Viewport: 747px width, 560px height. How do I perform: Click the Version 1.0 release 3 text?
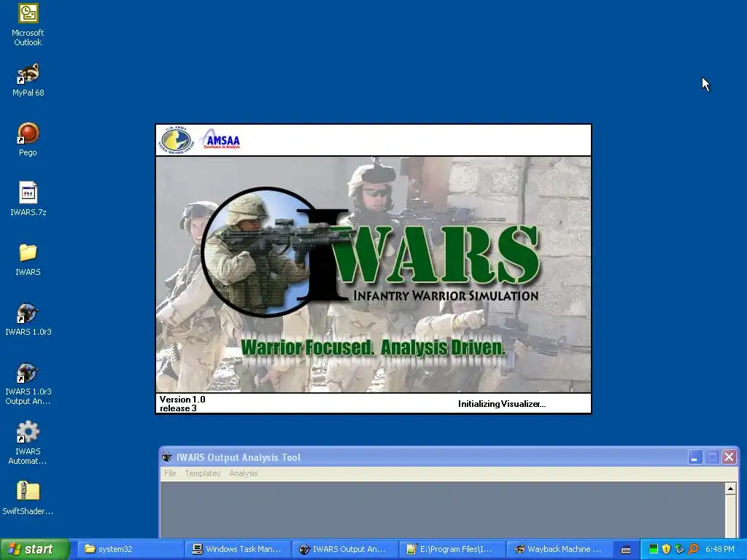pyautogui.click(x=182, y=404)
